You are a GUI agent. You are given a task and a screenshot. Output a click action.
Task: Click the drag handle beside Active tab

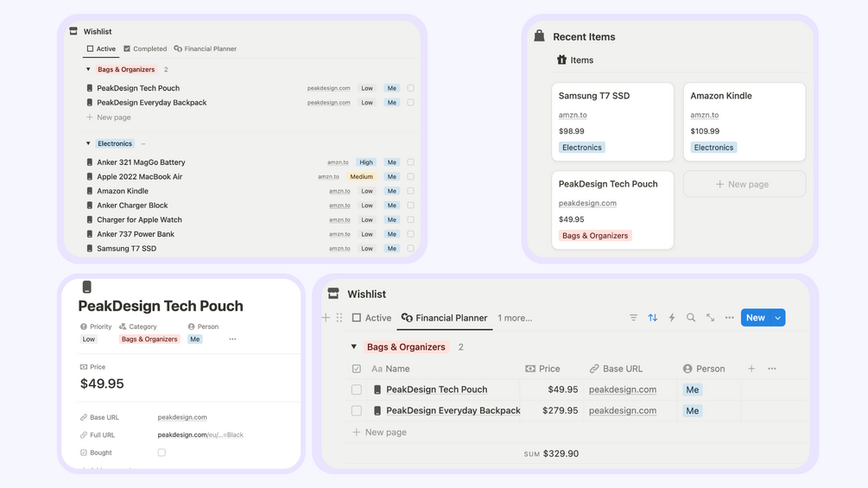[x=339, y=318]
